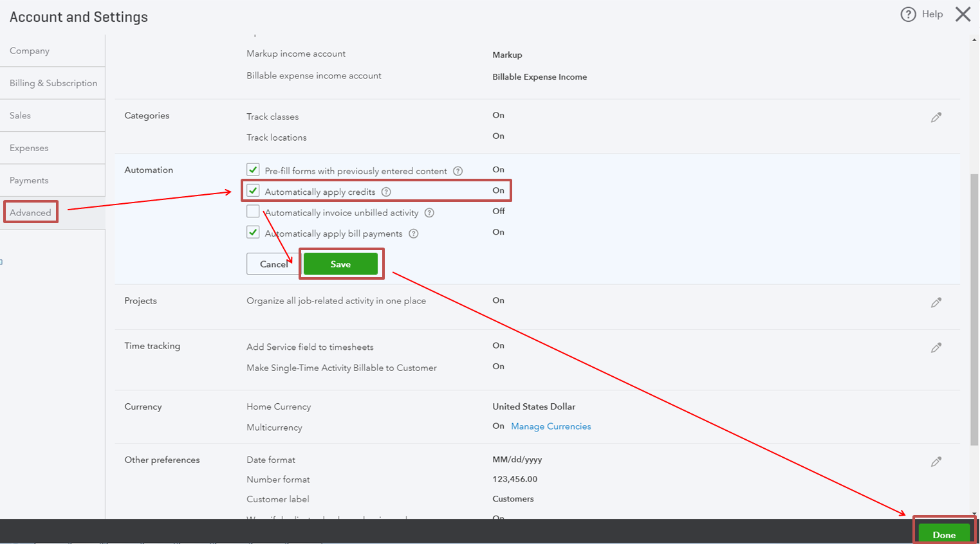Viewport: 980px width, 544px height.
Task: Click the United States Dollar value
Action: click(534, 406)
